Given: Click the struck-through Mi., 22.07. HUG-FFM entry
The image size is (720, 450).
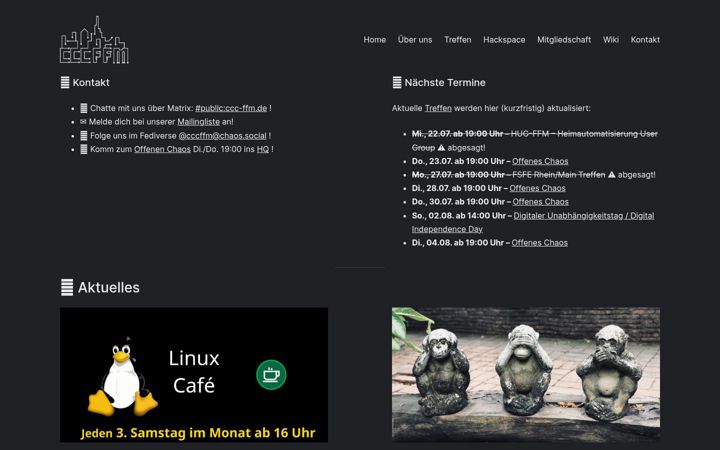Looking at the screenshot, I should tap(534, 141).
